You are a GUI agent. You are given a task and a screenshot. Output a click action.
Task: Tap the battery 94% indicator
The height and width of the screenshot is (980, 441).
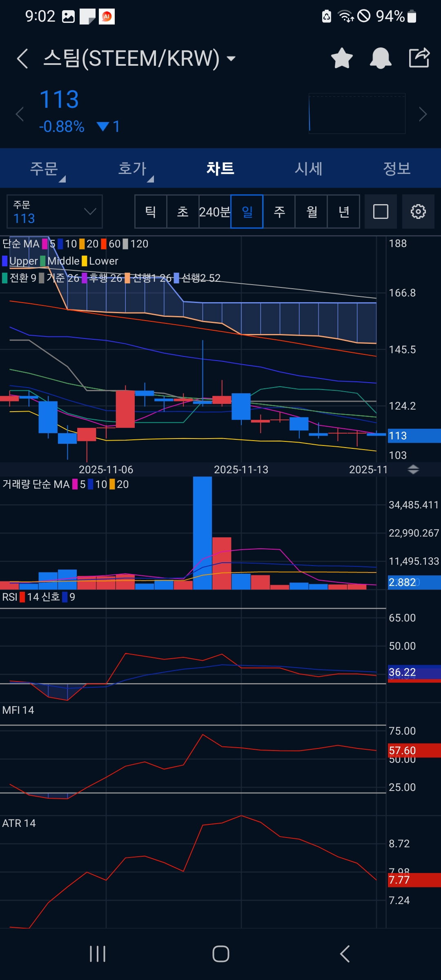coord(396,16)
